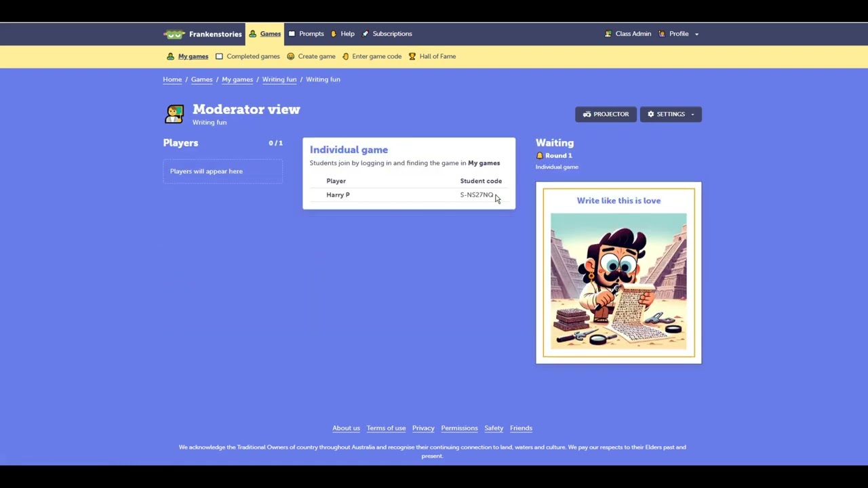Open Privacy footer link
868x488 pixels.
tap(423, 428)
